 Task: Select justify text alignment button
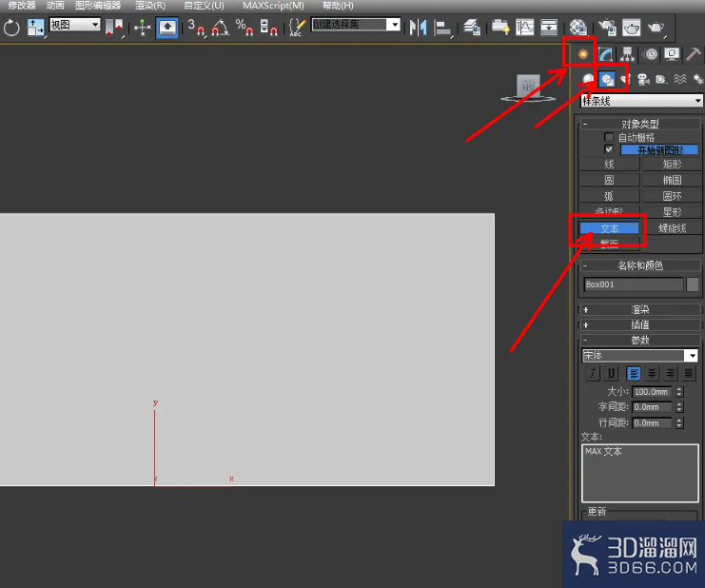point(689,373)
